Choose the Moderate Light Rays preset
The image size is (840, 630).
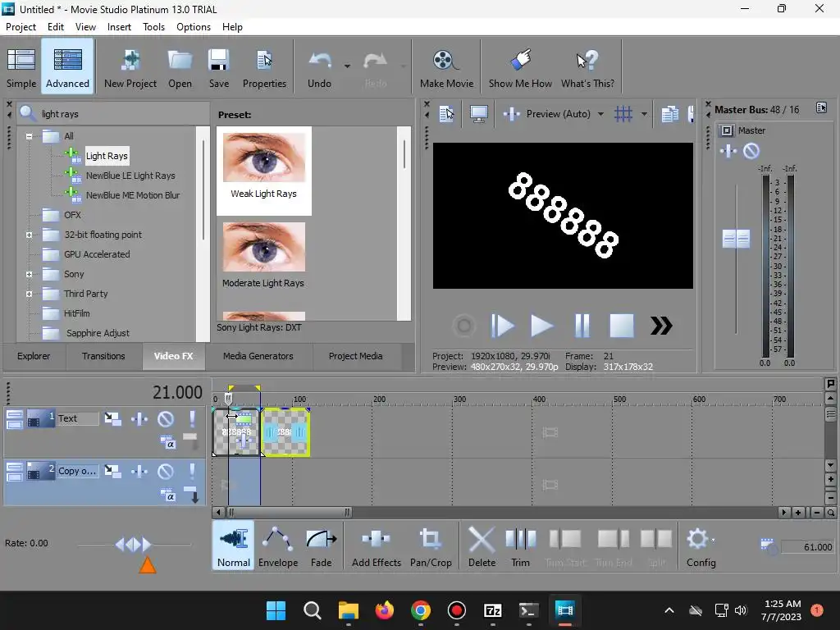click(263, 256)
